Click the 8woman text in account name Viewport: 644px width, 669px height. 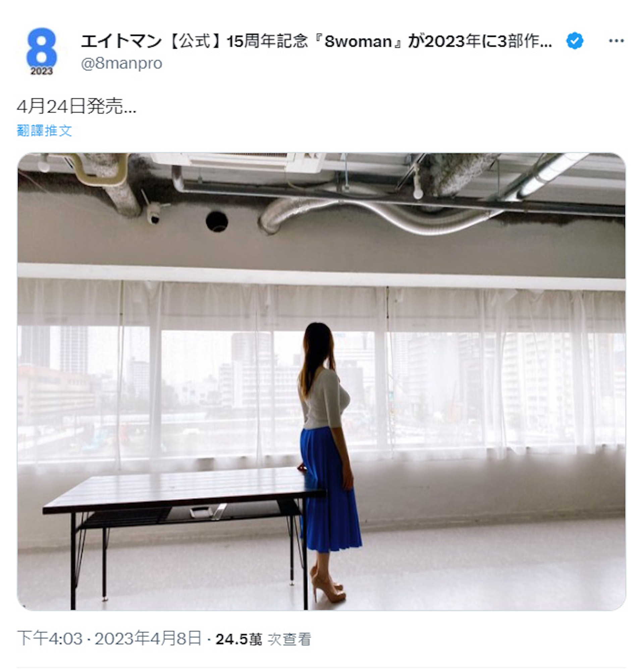[358, 42]
